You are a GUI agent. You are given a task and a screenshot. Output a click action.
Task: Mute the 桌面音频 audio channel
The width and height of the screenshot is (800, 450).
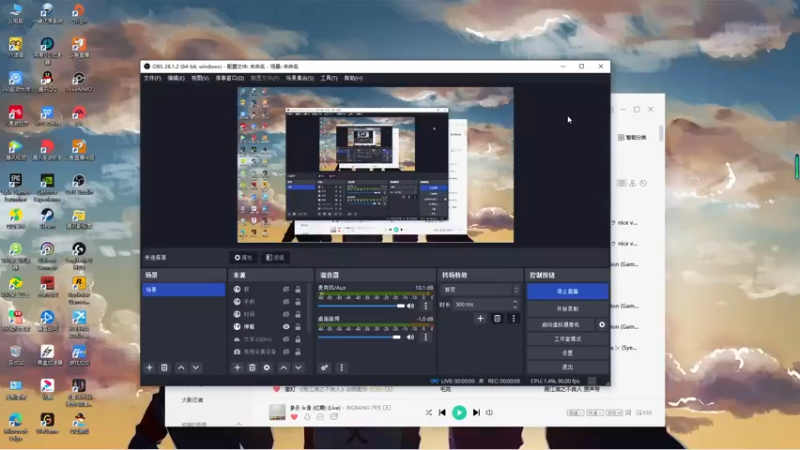(x=411, y=337)
